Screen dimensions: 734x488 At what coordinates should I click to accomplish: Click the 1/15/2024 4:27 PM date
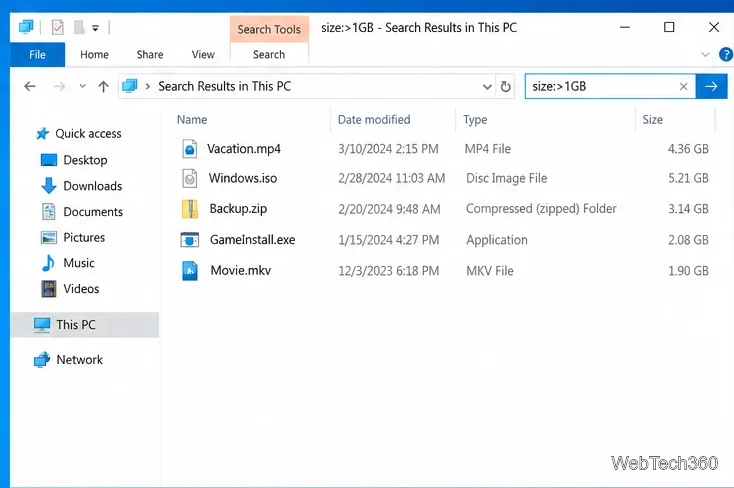389,240
